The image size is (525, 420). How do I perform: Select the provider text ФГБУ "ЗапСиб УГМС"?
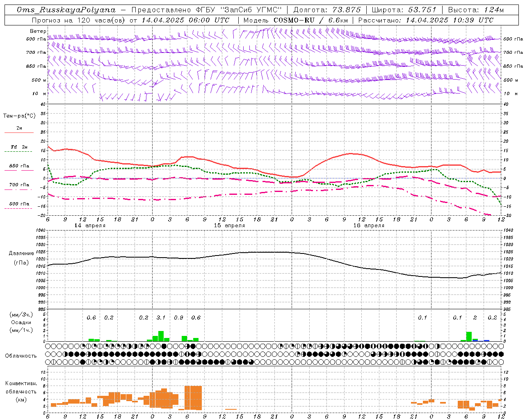click(239, 10)
